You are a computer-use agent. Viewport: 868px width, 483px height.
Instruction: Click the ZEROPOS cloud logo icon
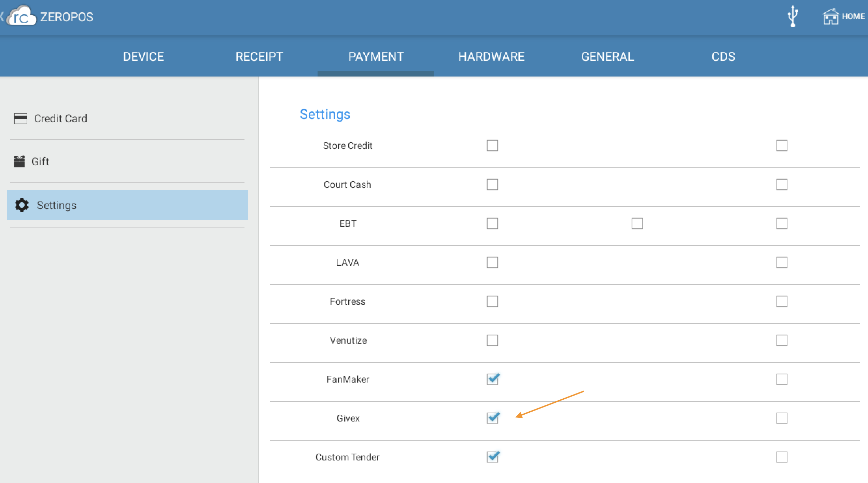click(22, 16)
